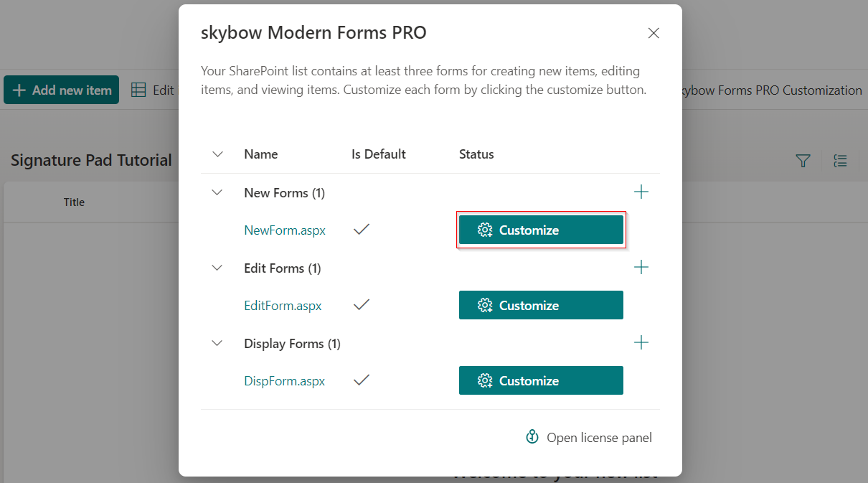Screen dimensions: 868x483
Task: Toggle default checkmark for NewForm.aspx
Action: tap(362, 230)
